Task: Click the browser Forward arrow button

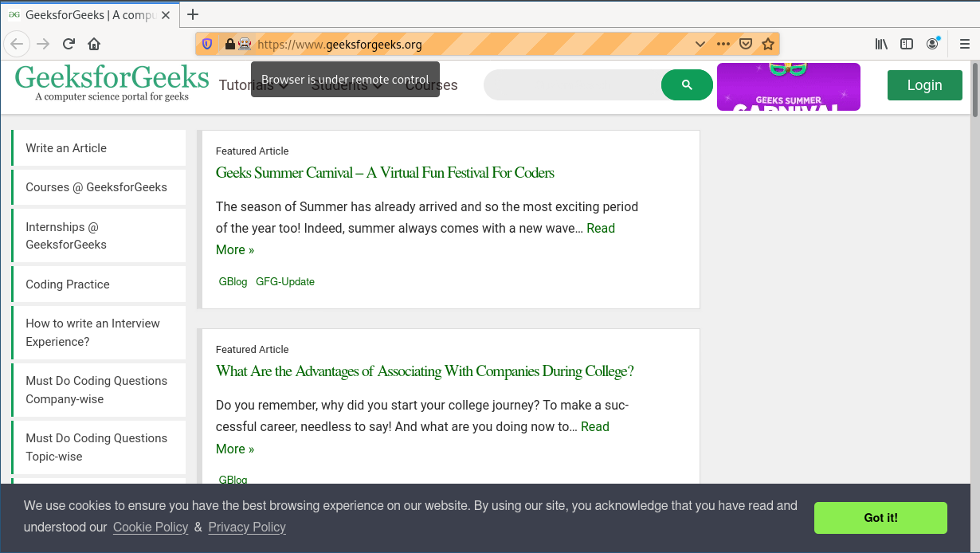Action: point(43,44)
